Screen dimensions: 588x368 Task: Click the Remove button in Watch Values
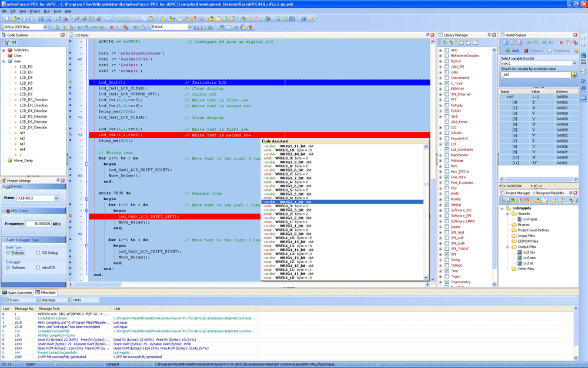click(533, 51)
